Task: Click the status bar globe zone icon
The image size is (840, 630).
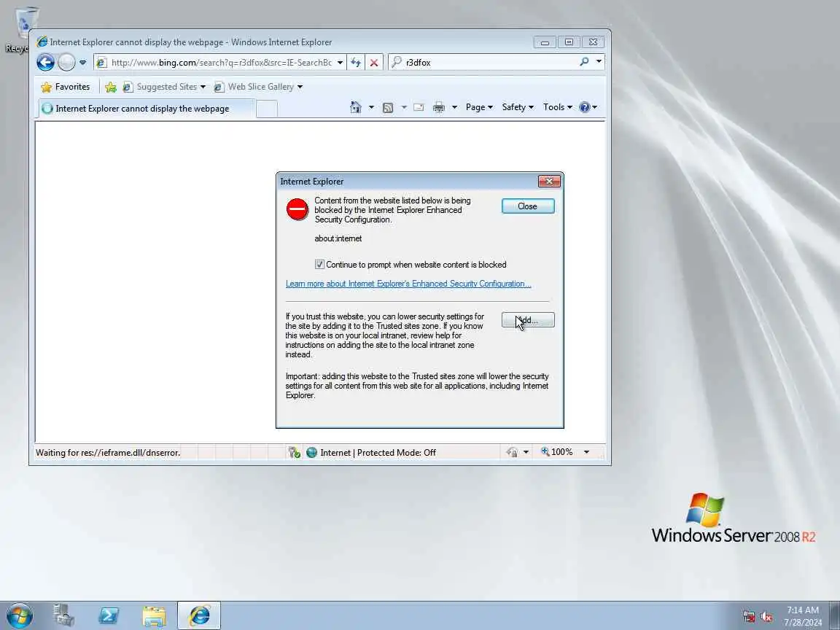Action: pyautogui.click(x=312, y=453)
